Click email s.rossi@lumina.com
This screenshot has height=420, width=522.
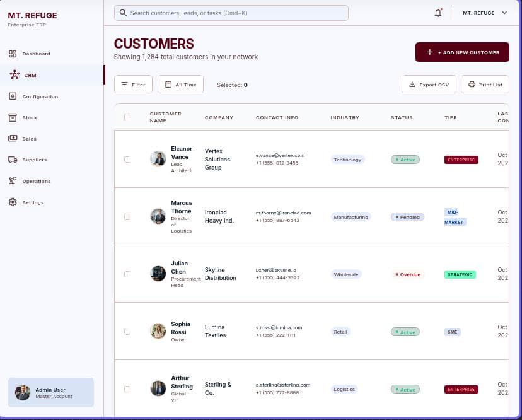(279, 327)
